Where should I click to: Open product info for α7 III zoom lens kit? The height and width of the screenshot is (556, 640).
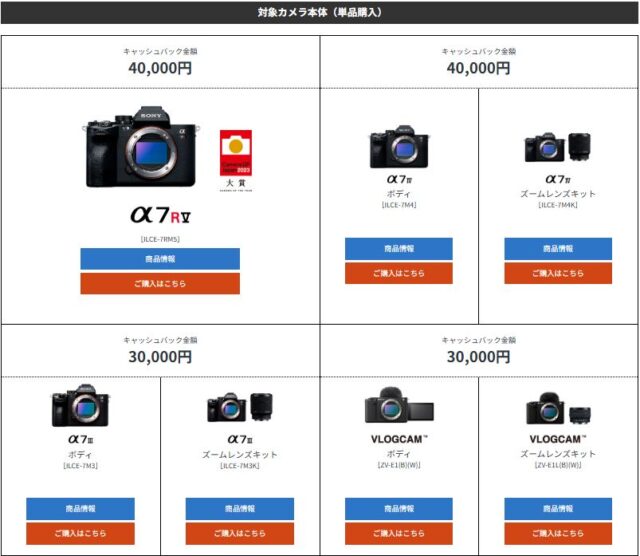click(x=240, y=509)
